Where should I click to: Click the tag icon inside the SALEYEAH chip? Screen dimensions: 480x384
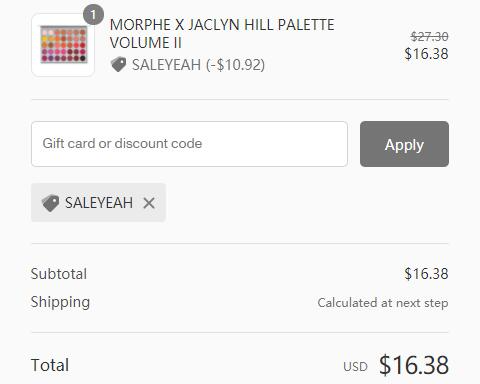click(50, 203)
